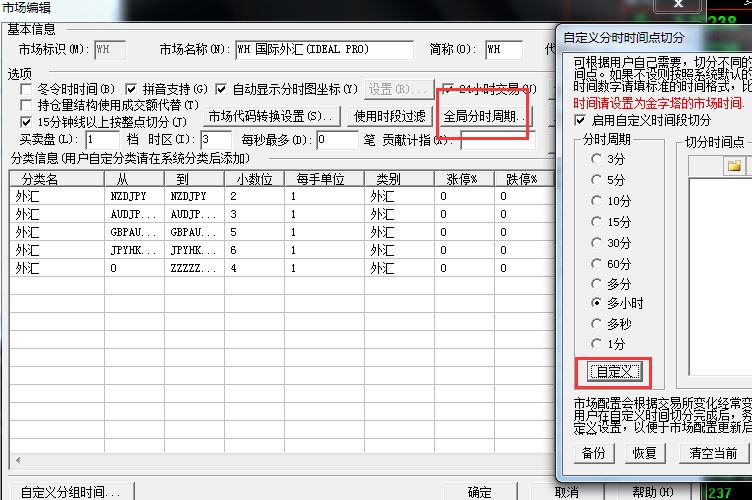Click the 涨停% column header

coord(464,179)
